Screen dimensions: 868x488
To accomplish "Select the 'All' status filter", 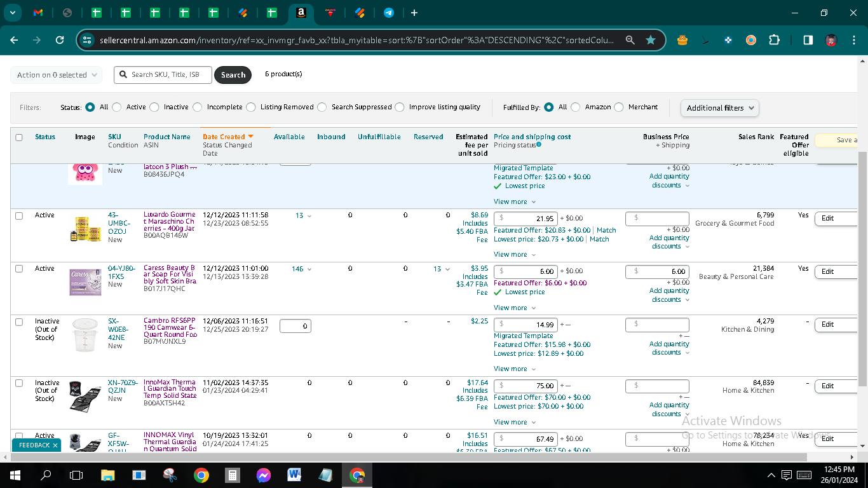I will point(90,107).
